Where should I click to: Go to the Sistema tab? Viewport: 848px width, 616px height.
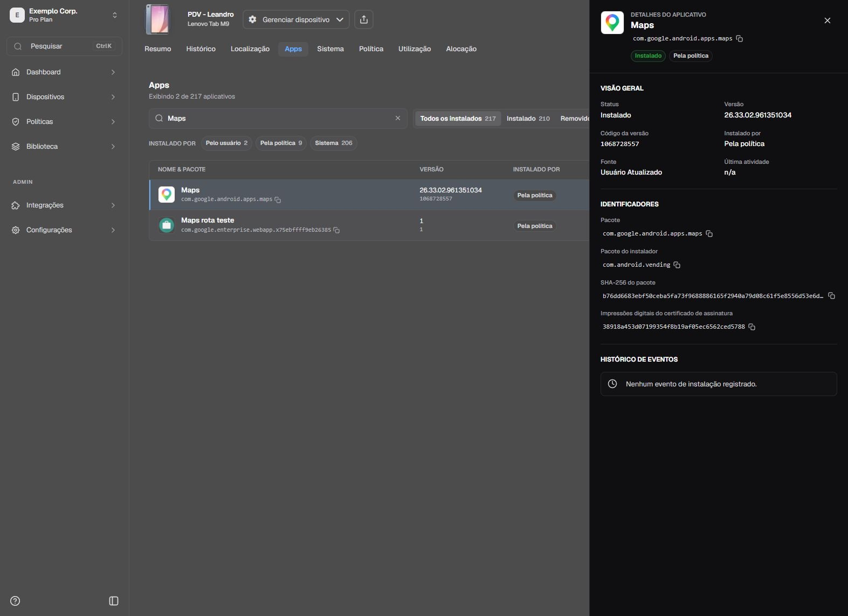pyautogui.click(x=330, y=49)
